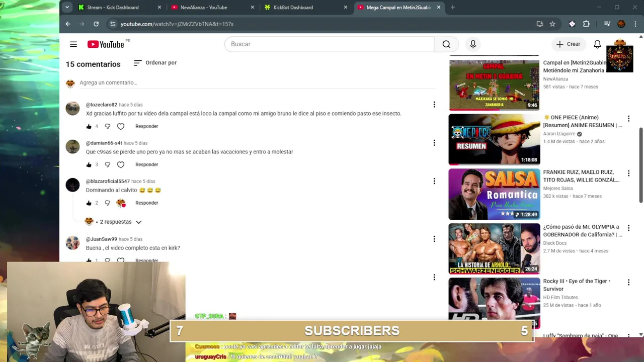
Task: Like the comment by @tozeclaro82
Action: pyautogui.click(x=89, y=126)
